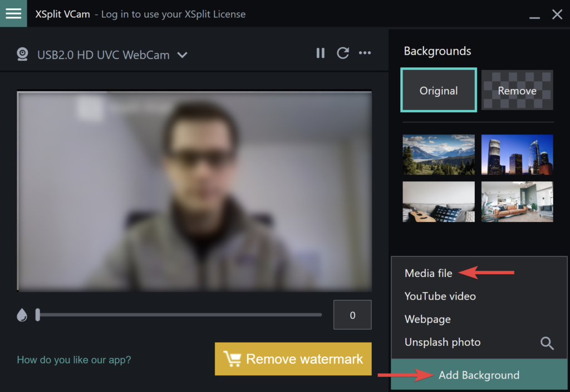Viewport: 570px width, 392px height.
Task: Open the hamburger main menu
Action: point(13,13)
